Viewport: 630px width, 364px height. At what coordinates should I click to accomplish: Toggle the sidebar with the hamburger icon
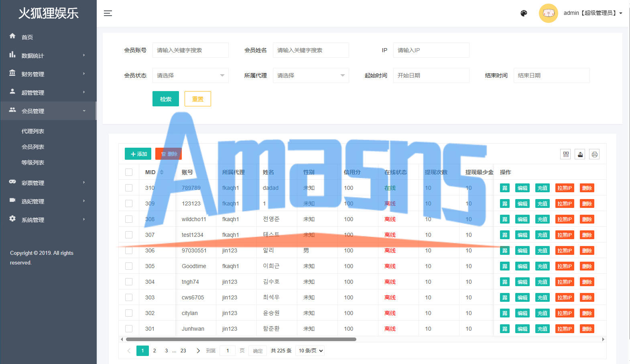108,13
